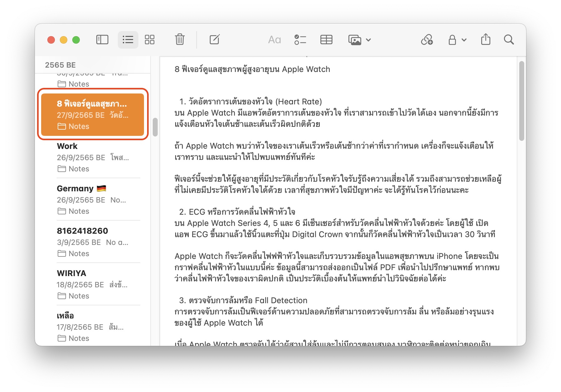The width and height of the screenshot is (561, 392).
Task: Open the lock note dropdown
Action: 457,40
